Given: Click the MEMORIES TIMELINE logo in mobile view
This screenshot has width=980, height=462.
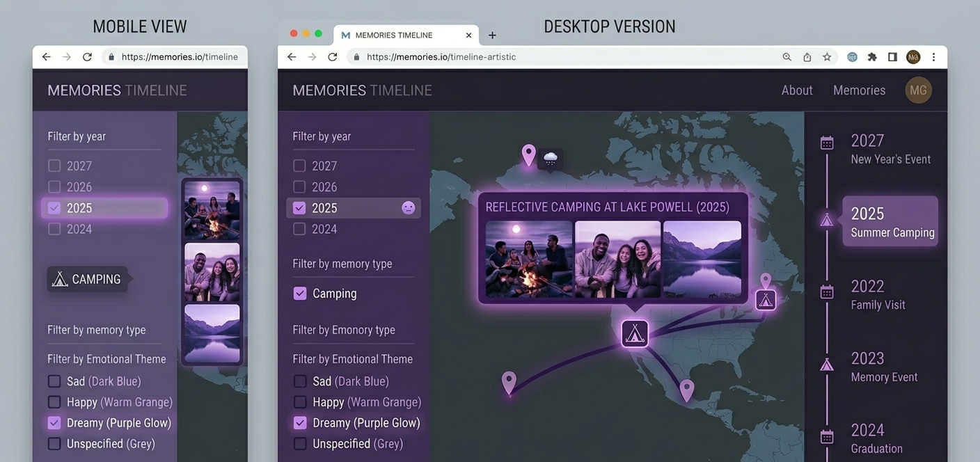Looking at the screenshot, I should [117, 90].
